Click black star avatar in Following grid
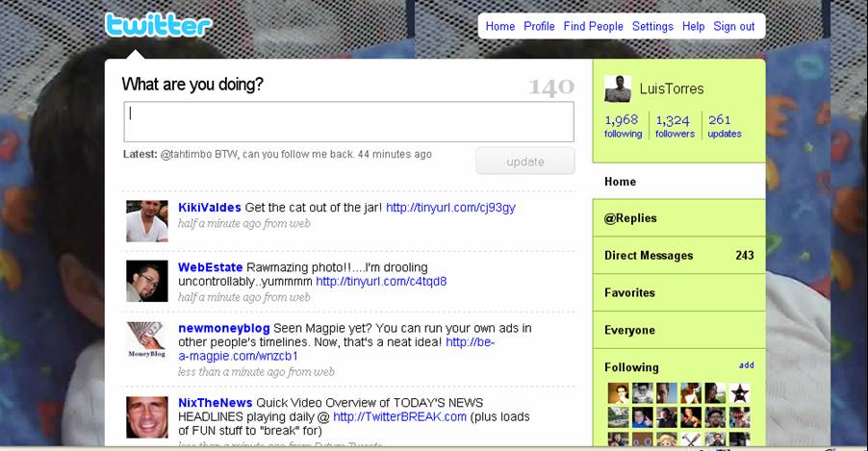The image size is (868, 451). point(740,393)
